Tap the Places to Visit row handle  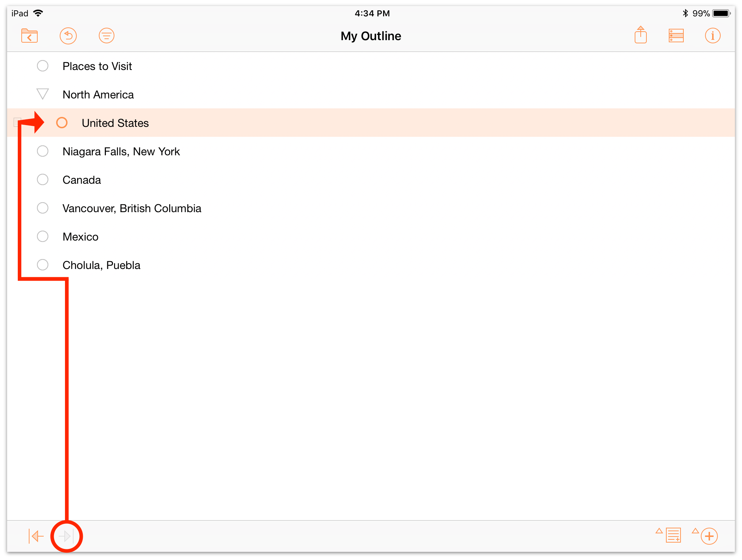tap(43, 66)
